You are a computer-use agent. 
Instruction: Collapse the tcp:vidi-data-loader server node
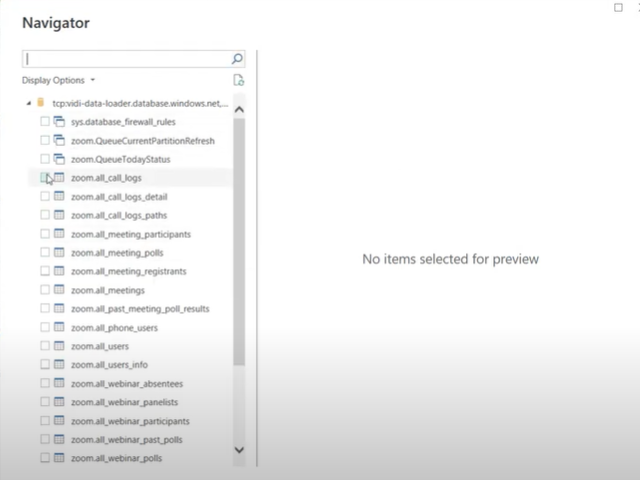28,103
